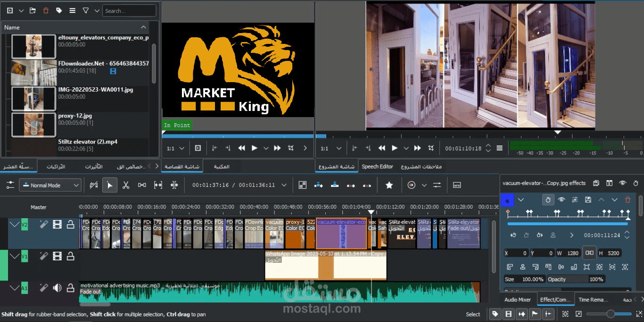The height and width of the screenshot is (322, 644).
Task: Switch to the Speech Editor tab
Action: click(x=377, y=167)
